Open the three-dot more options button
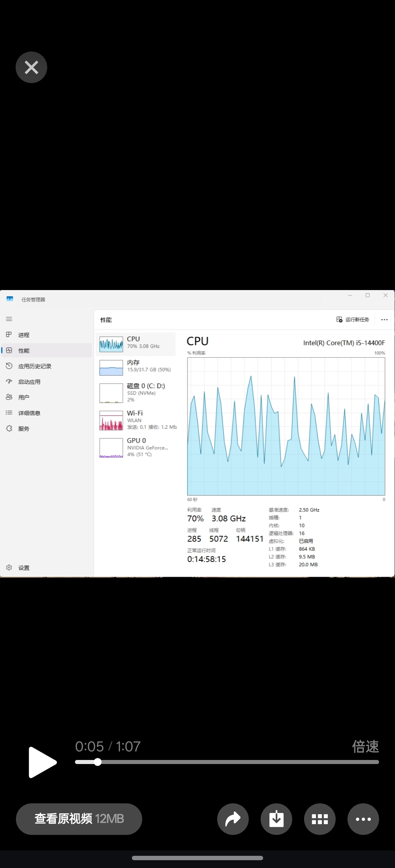 (363, 819)
